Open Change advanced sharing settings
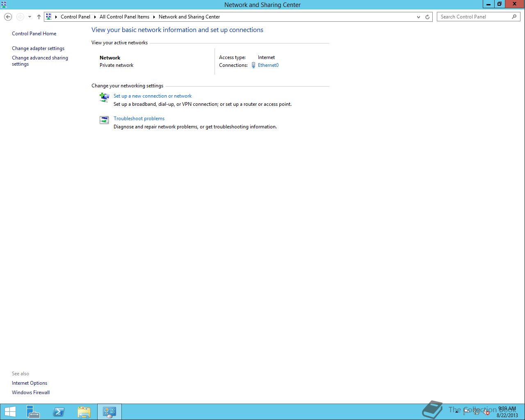525x420 pixels. 40,61
